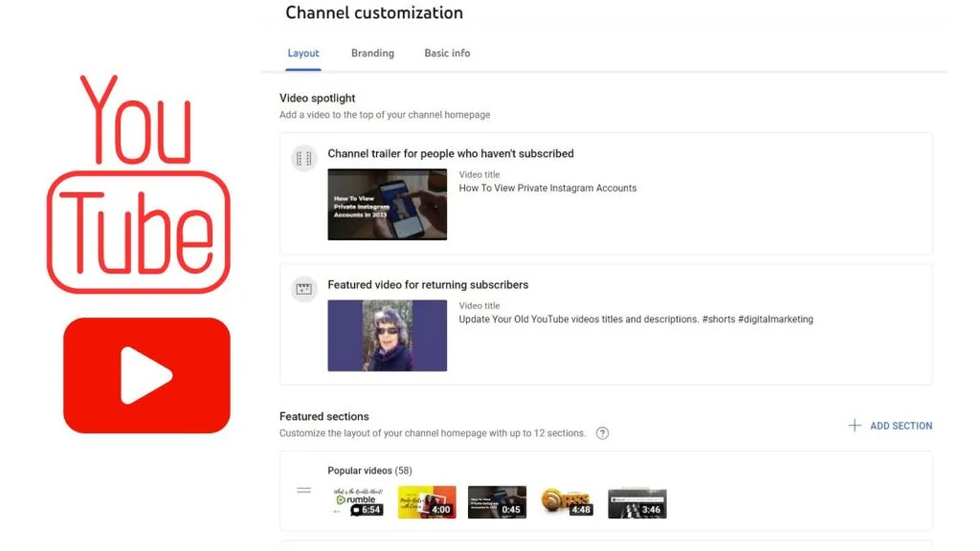Click the How To View Private Instagram Accounts title
Image resolution: width=980 pixels, height=551 pixels.
[547, 187]
